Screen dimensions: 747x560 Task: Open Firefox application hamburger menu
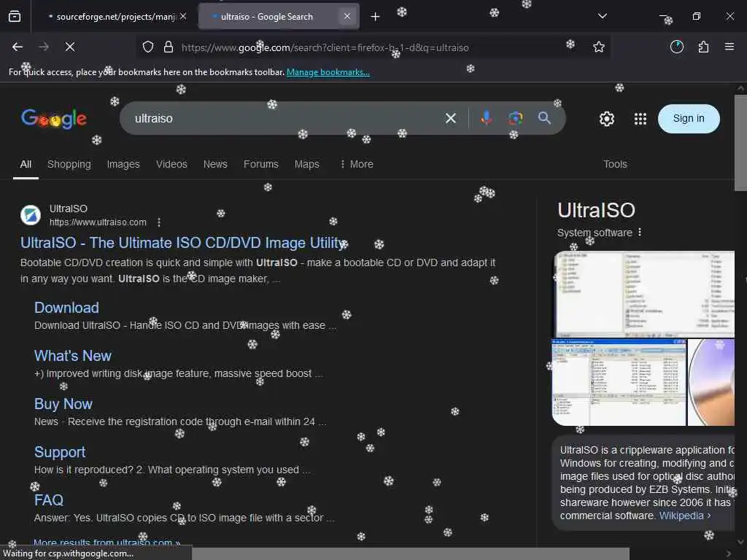coord(729,47)
